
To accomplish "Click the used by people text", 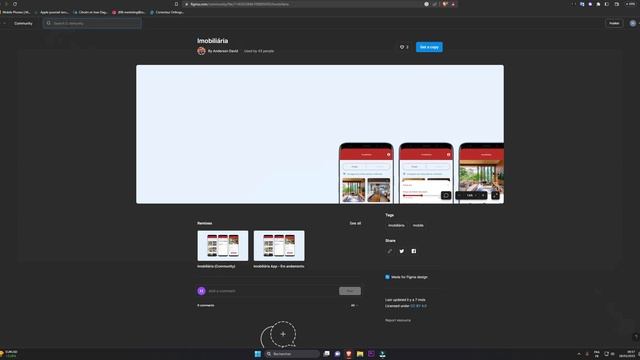I will (259, 51).
